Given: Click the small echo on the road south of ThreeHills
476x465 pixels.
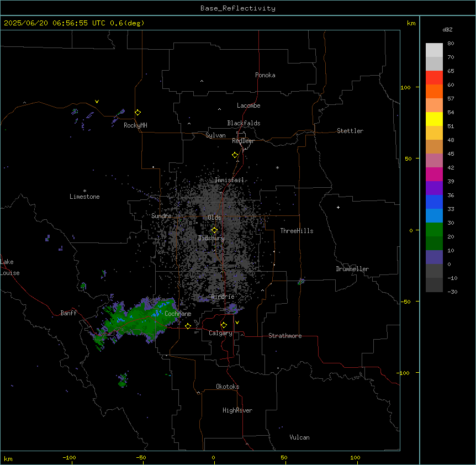Looking at the screenshot, I should point(301,281).
